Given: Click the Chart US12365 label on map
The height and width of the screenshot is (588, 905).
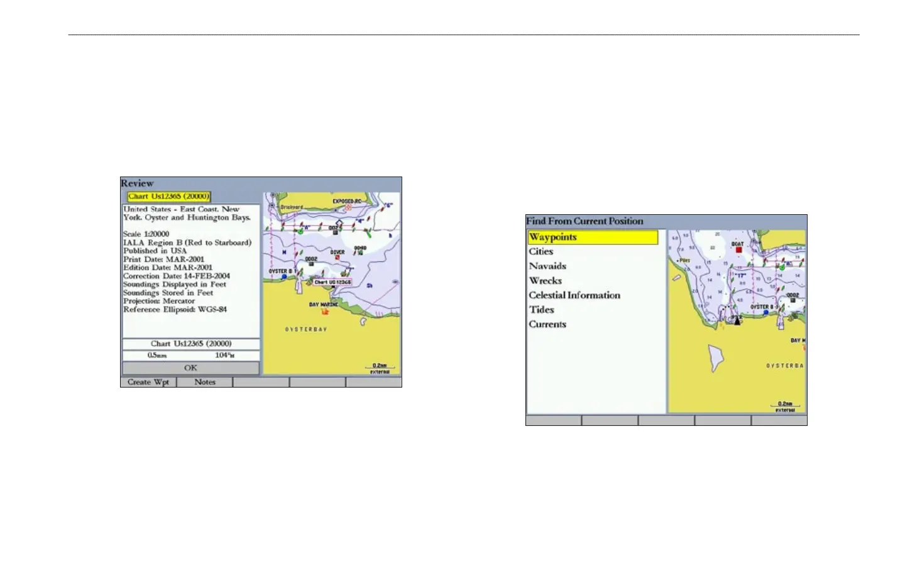Looking at the screenshot, I should click(332, 283).
